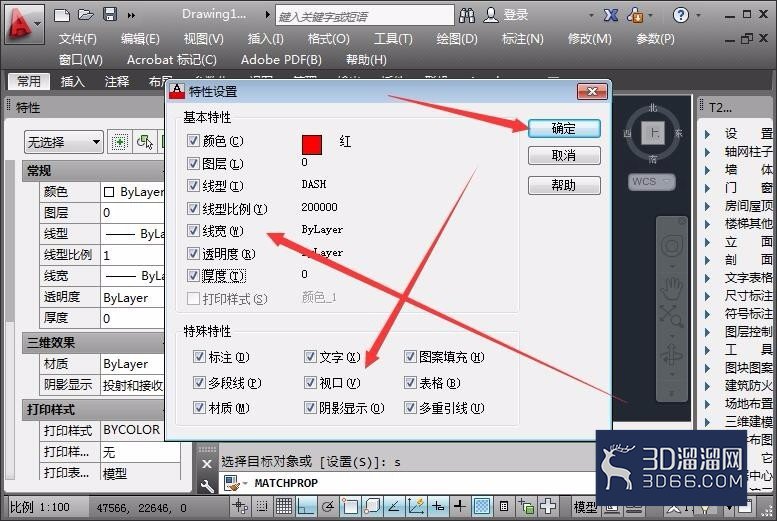Toggle transparency display in status bar

482,506
